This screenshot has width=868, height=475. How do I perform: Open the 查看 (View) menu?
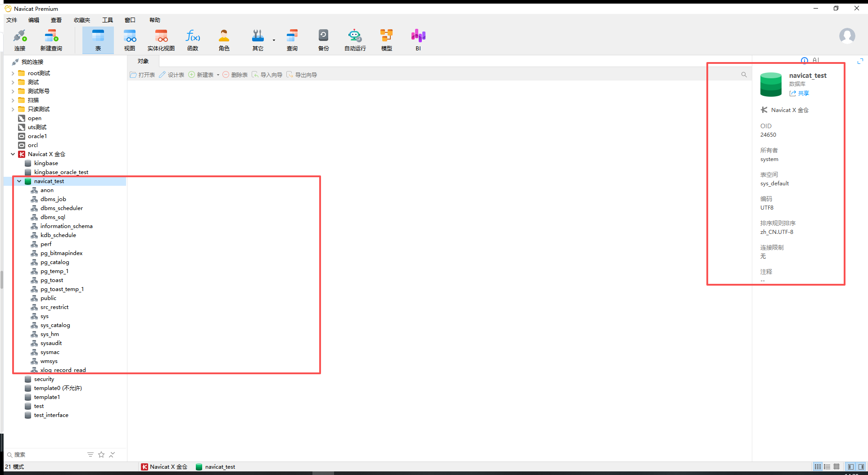(x=56, y=20)
